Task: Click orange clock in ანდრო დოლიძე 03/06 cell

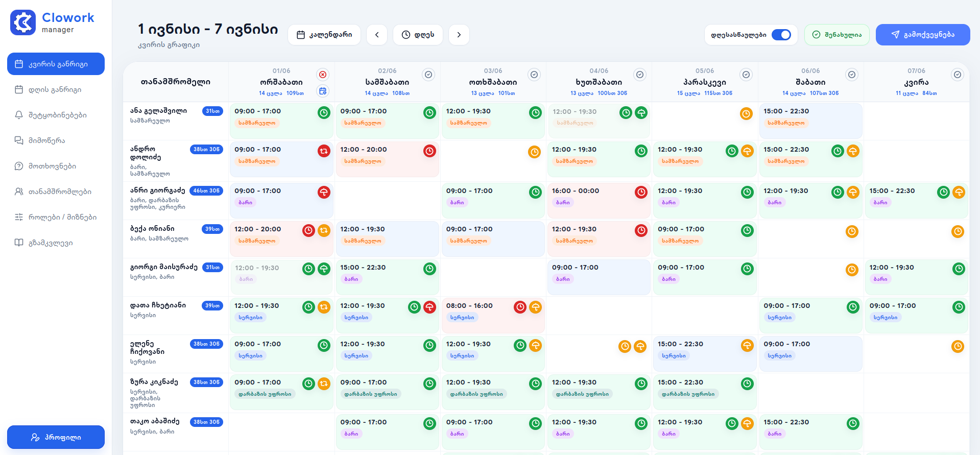Action: pos(534,152)
